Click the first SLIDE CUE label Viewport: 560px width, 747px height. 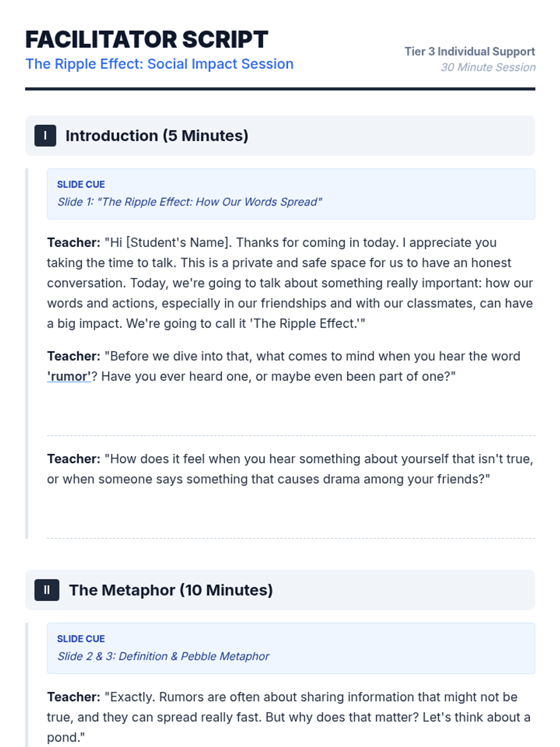(x=81, y=184)
